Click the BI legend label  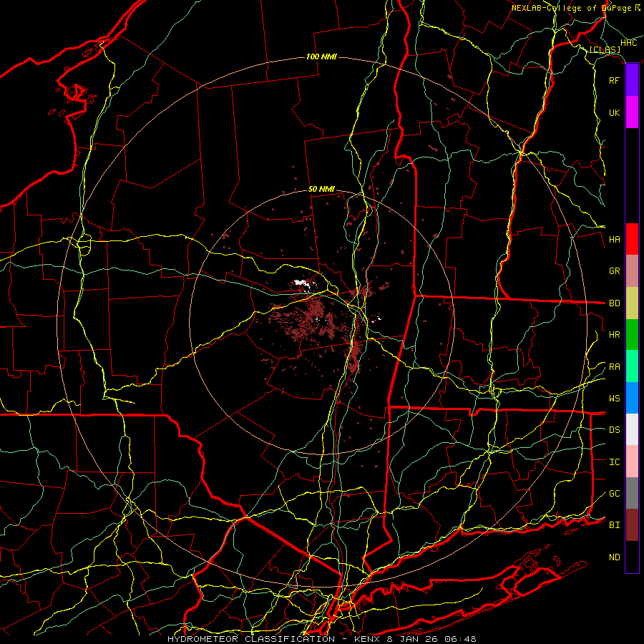click(615, 525)
